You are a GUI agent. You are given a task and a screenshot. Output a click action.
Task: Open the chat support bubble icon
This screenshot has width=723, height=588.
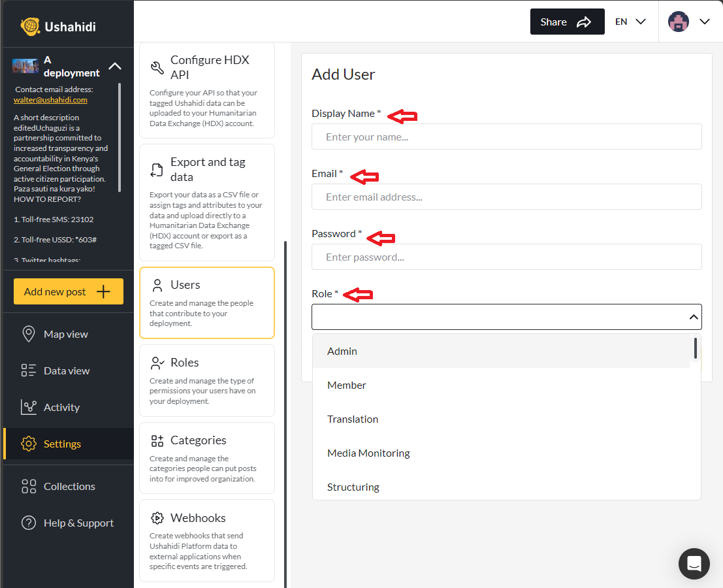point(694,563)
